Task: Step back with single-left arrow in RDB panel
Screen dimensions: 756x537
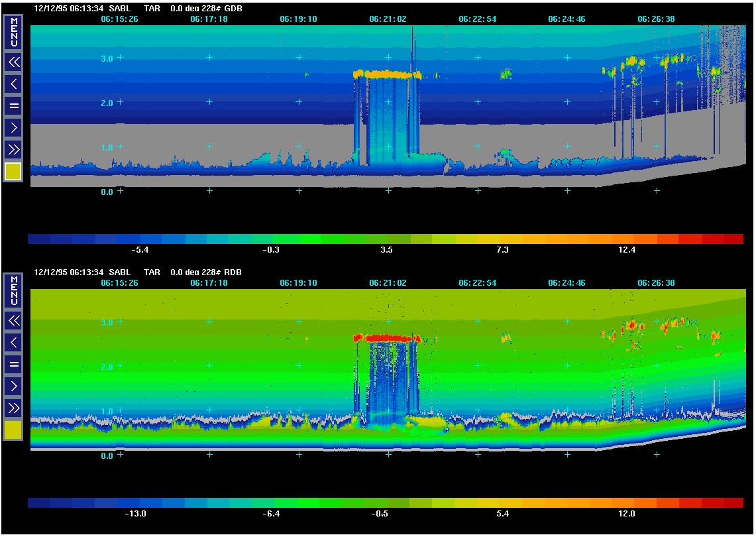Action: coord(14,343)
